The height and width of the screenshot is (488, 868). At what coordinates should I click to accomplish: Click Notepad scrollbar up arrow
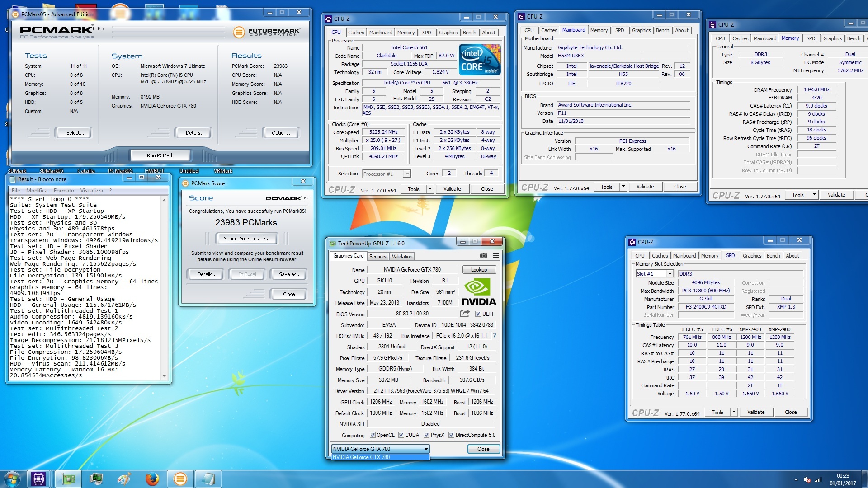[164, 199]
